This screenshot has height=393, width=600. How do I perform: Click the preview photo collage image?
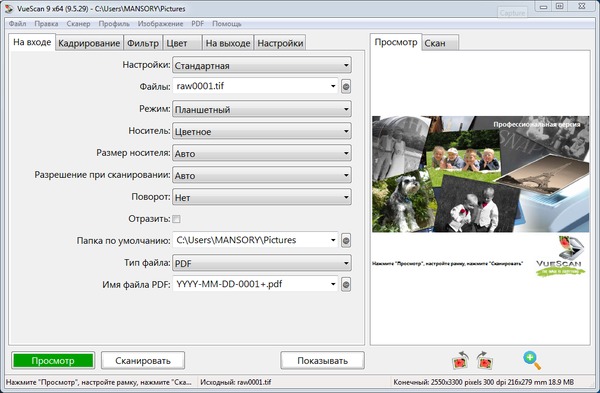(481, 174)
